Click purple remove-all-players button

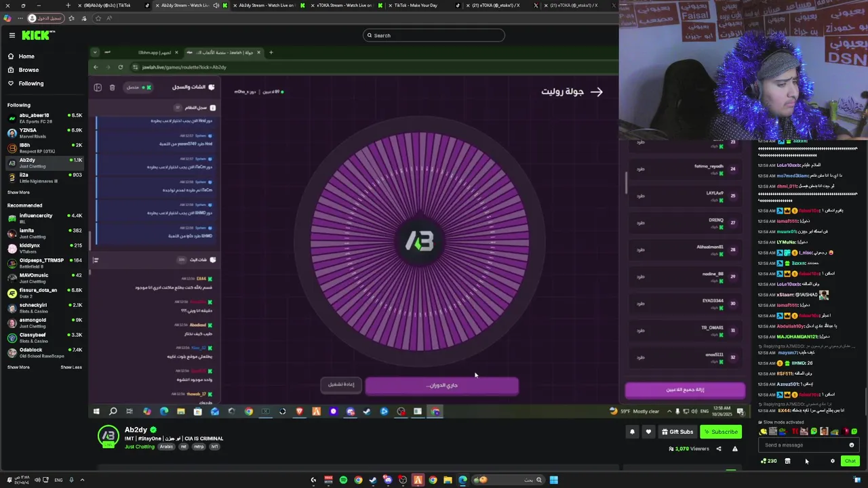(685, 390)
